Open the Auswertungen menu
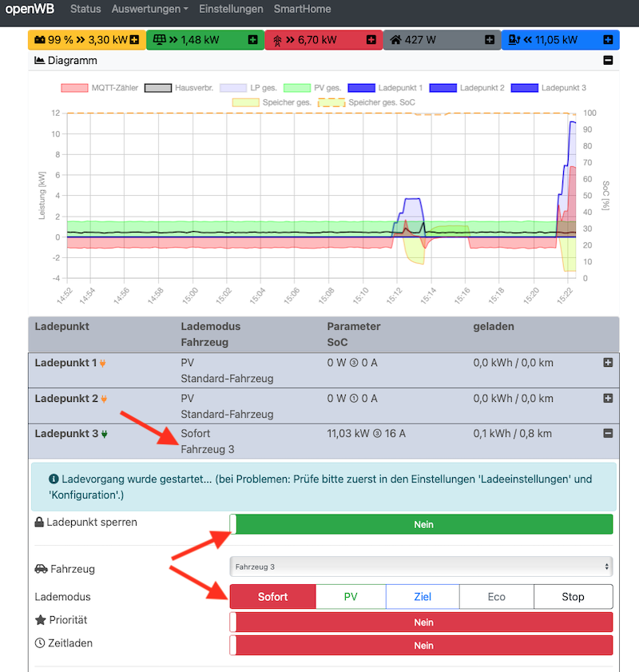 [x=150, y=10]
